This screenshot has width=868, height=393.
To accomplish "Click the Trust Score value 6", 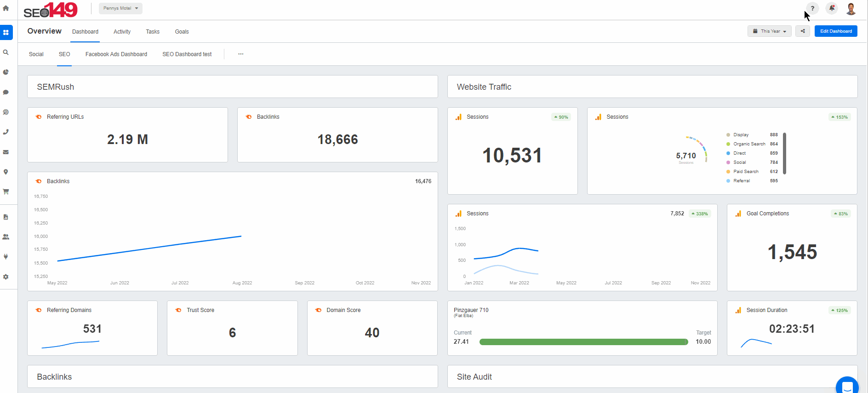I will [x=232, y=333].
